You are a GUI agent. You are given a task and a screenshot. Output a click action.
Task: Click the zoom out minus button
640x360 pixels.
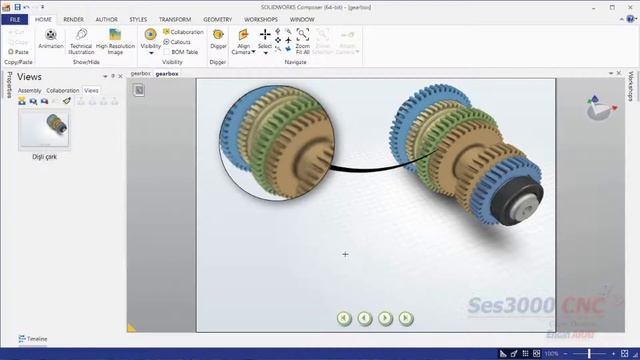coord(565,353)
